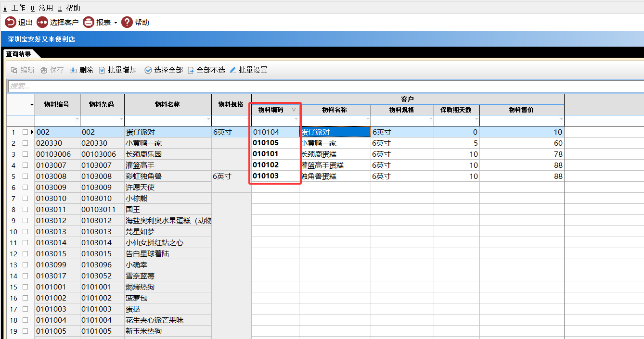Click price cell 60
The height and width of the screenshot is (339, 644).
[522, 143]
